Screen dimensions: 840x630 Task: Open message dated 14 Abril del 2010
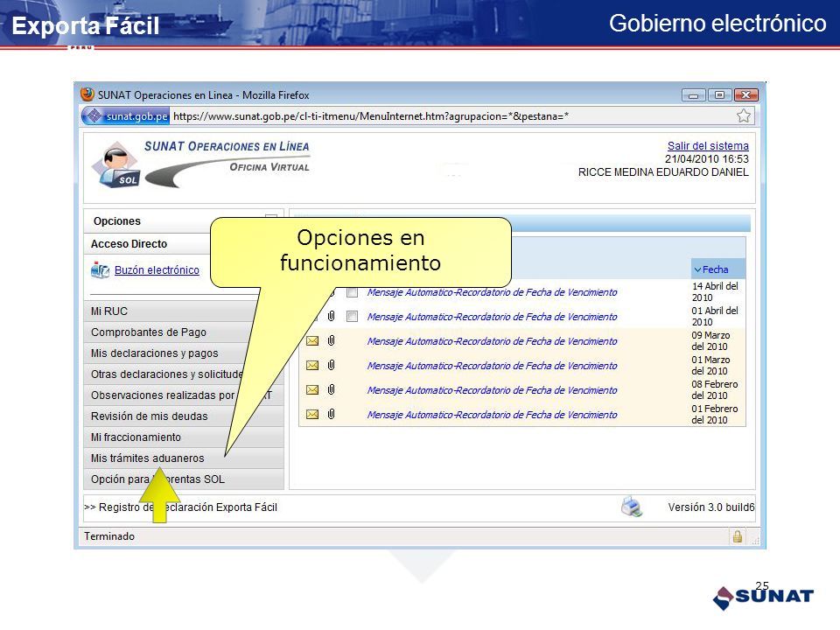[x=492, y=292]
